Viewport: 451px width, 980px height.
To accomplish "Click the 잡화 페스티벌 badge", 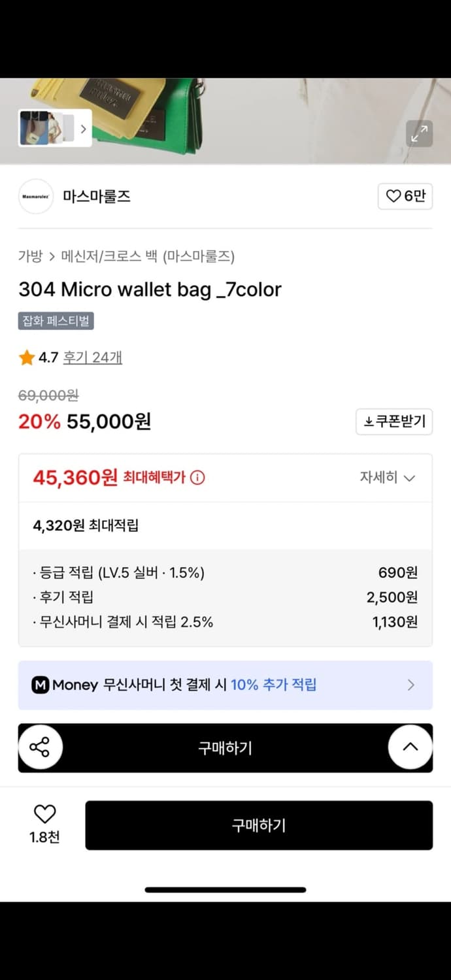I will [x=56, y=321].
